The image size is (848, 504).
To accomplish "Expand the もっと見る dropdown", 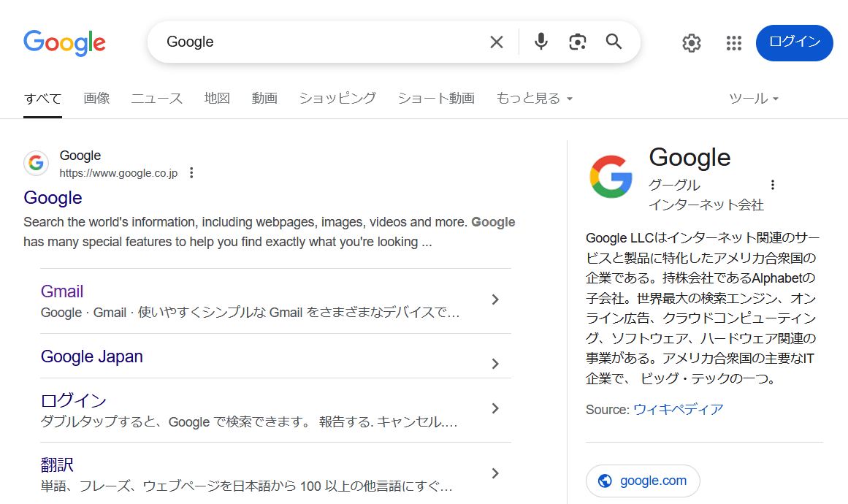I will [x=535, y=99].
